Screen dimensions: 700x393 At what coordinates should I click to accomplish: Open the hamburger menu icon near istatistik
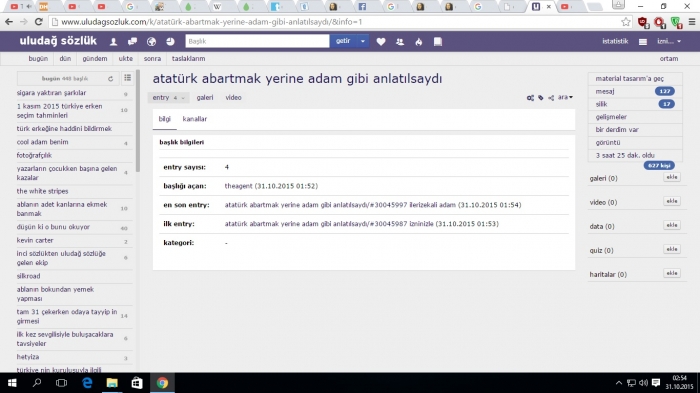click(643, 42)
